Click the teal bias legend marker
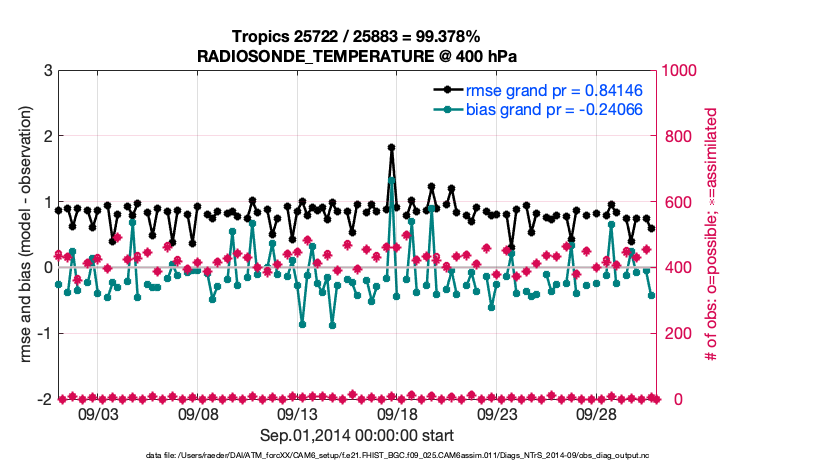830x470 pixels. click(x=448, y=108)
